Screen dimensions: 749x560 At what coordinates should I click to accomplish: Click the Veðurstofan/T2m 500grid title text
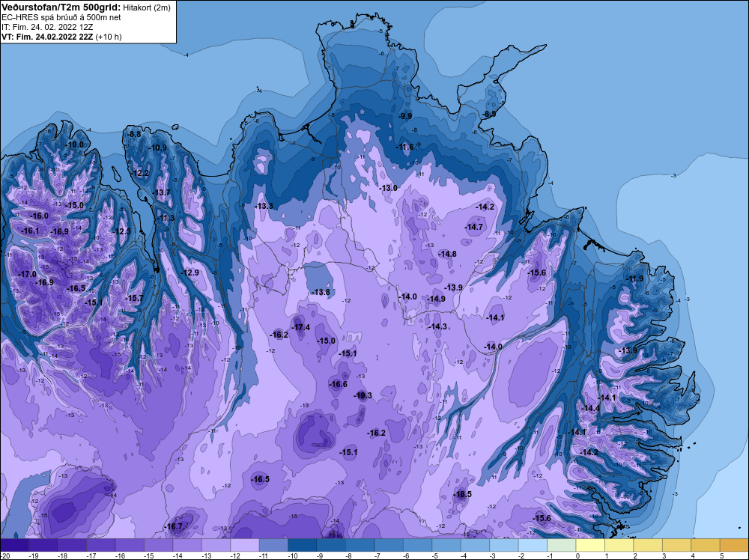(x=60, y=7)
